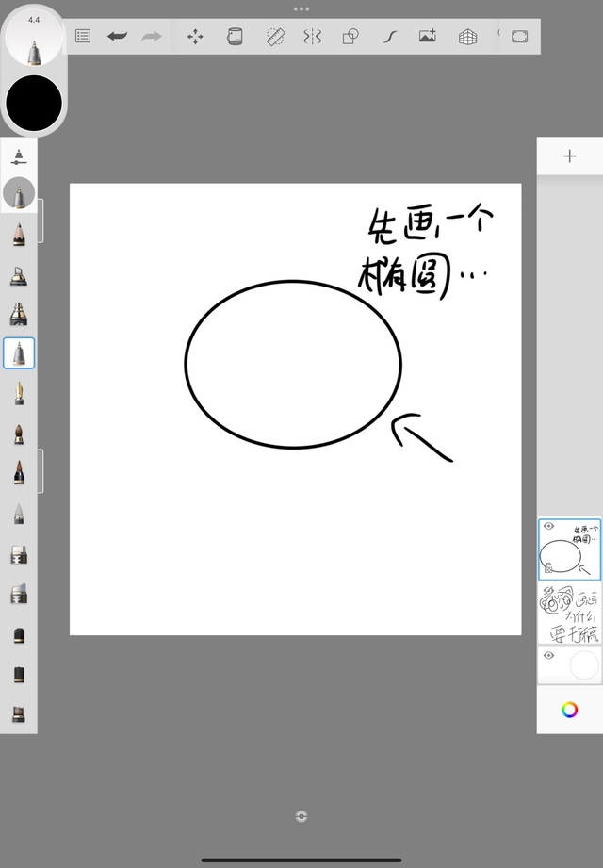Open the black color puck
603x868 pixels.
click(x=34, y=102)
